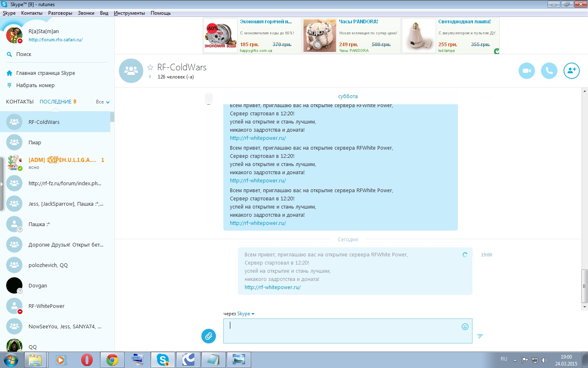Open the Пиар group conversation
This screenshot has width=588, height=368.
(55, 142)
